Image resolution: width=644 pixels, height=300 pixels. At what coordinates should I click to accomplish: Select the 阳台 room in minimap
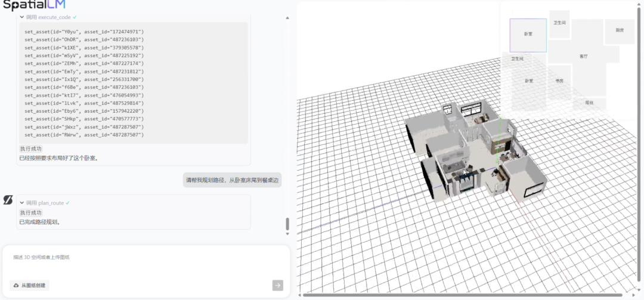click(x=589, y=103)
